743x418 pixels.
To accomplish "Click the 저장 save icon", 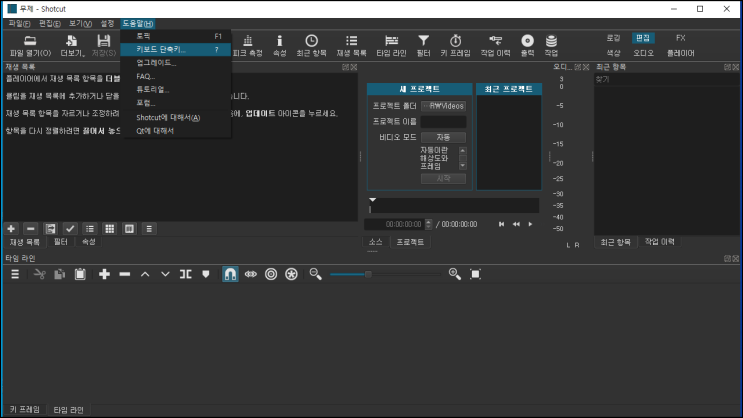I will tap(103, 46).
